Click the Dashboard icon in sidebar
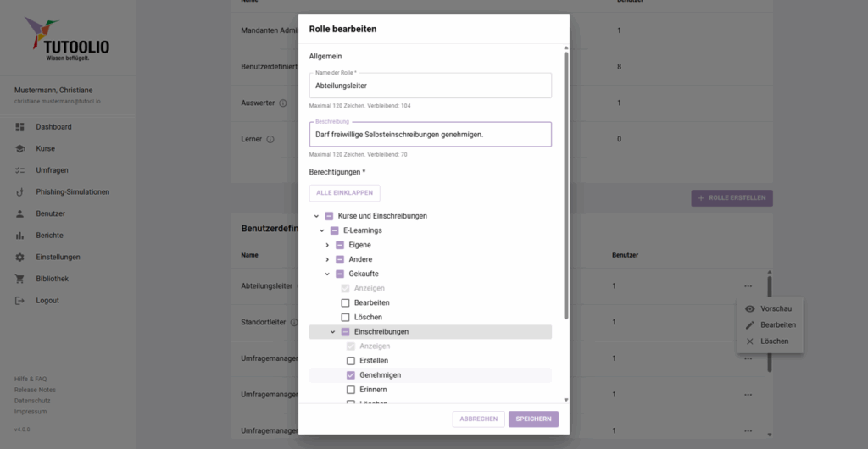 point(19,127)
